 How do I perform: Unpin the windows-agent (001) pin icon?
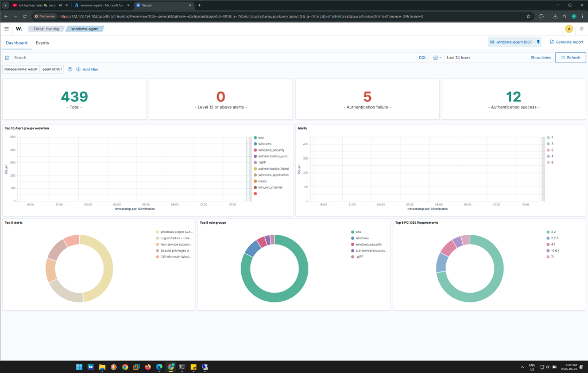pos(538,42)
